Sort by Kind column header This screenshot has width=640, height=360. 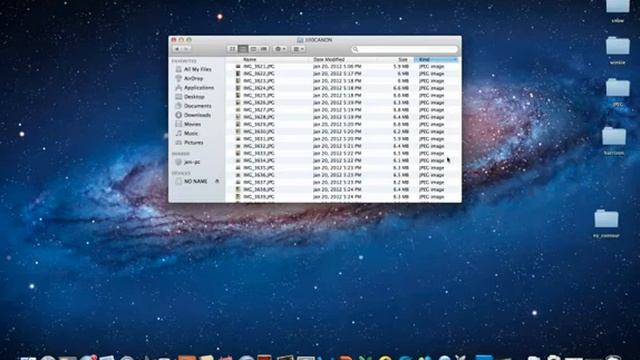436,60
